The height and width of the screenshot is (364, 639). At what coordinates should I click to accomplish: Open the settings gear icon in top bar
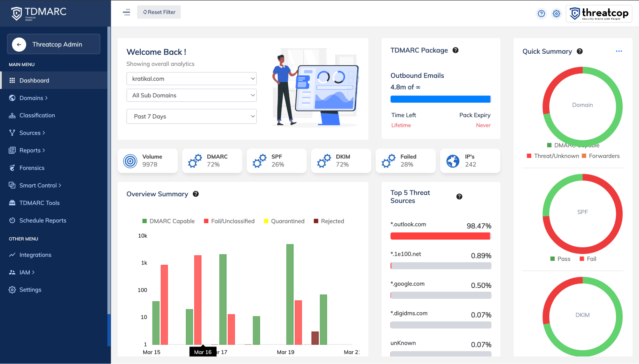pyautogui.click(x=556, y=14)
